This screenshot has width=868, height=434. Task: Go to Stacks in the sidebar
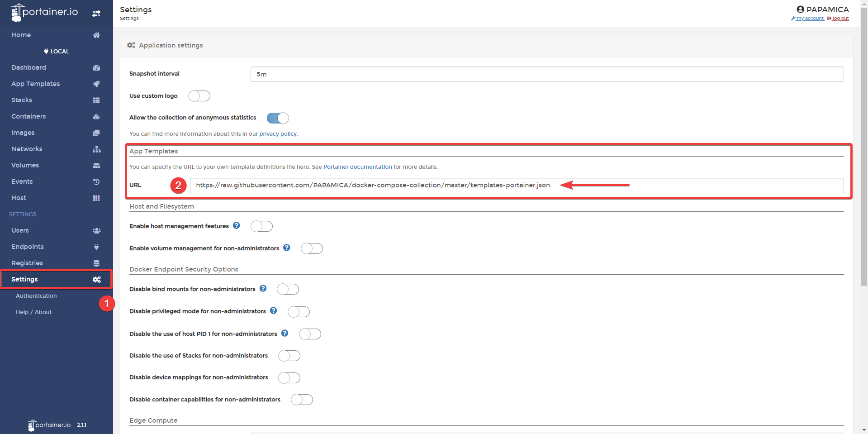pyautogui.click(x=56, y=100)
